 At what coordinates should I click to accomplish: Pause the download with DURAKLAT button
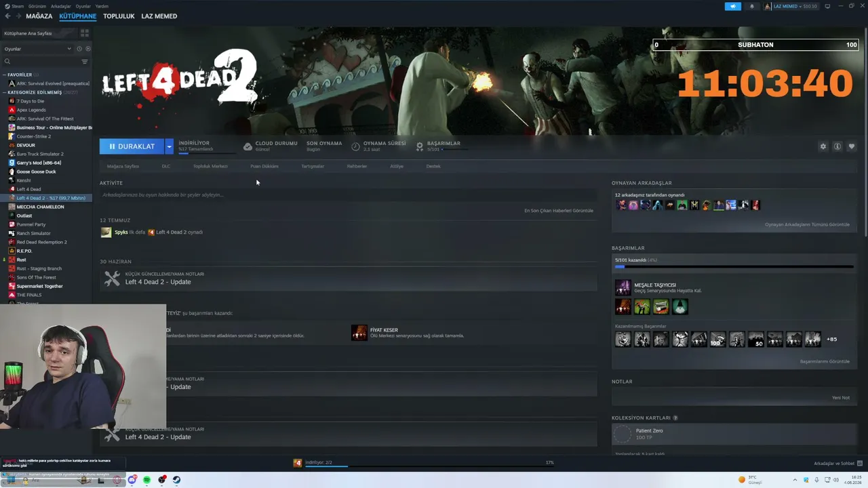pos(132,146)
